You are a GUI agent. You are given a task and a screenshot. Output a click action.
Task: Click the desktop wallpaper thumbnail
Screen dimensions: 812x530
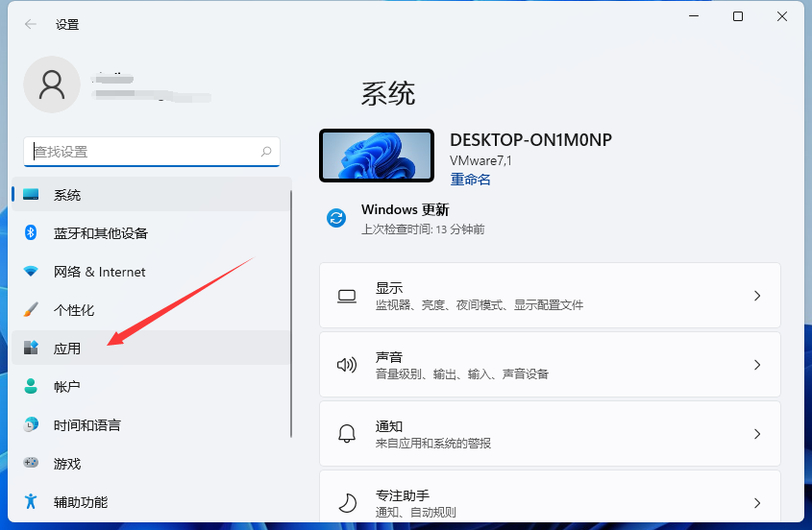(x=377, y=156)
